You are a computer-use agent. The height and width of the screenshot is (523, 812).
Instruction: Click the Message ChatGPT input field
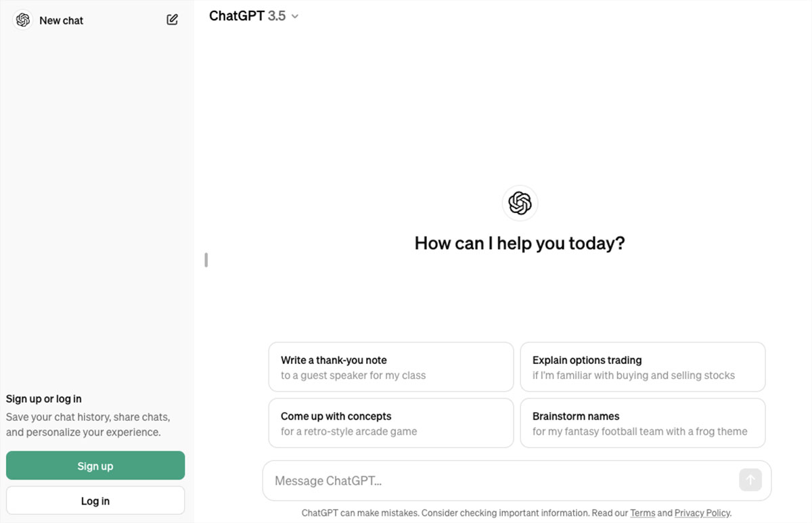(x=474, y=480)
